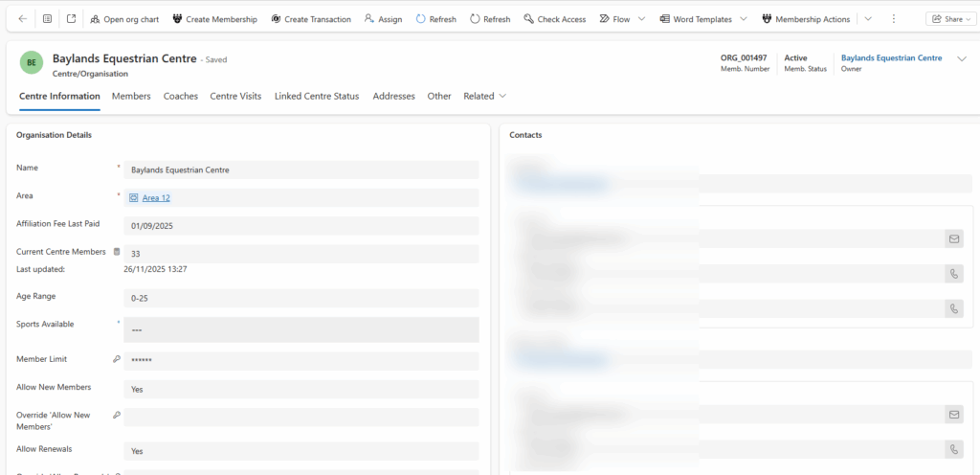Click into the Age Range field

301,298
